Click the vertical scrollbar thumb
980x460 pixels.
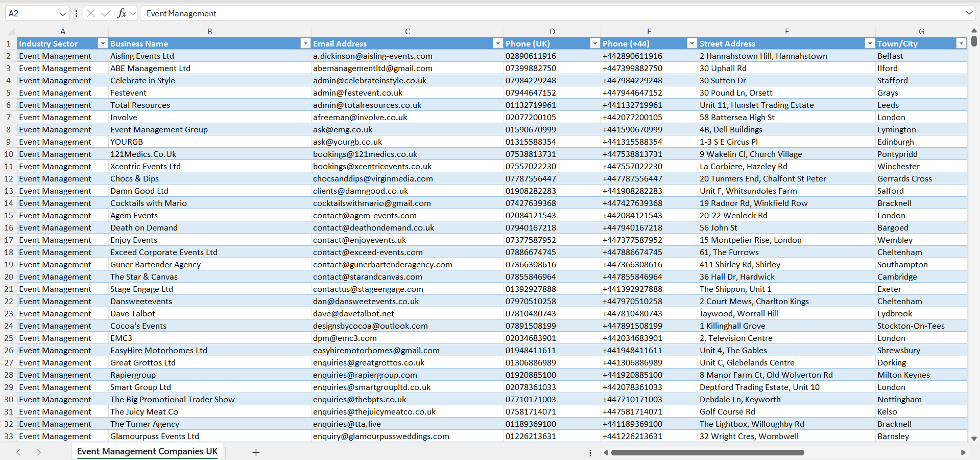click(x=974, y=41)
